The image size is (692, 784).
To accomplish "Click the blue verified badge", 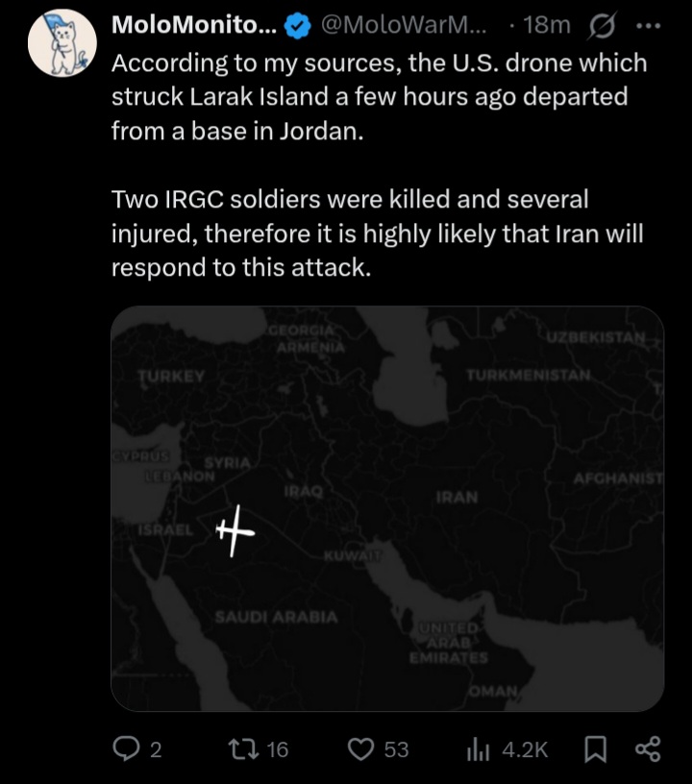I will tap(298, 26).
